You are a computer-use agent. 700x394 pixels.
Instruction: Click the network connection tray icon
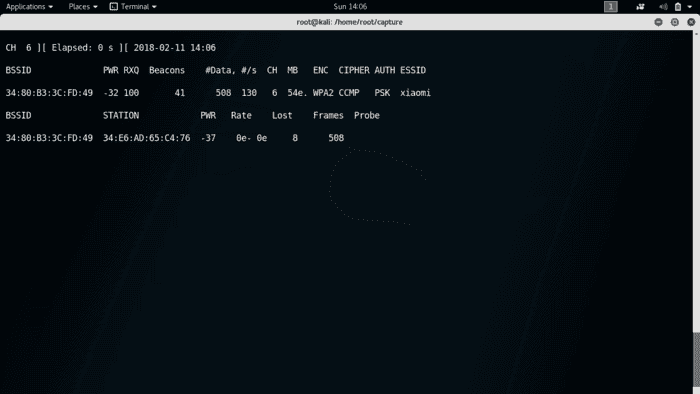(640, 7)
